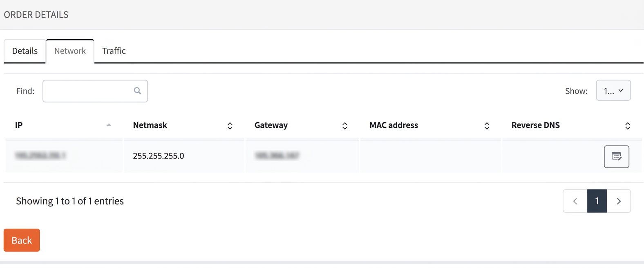Viewport: 644px width, 268px height.
Task: Sort by Gateway column arrows
Action: tap(345, 126)
